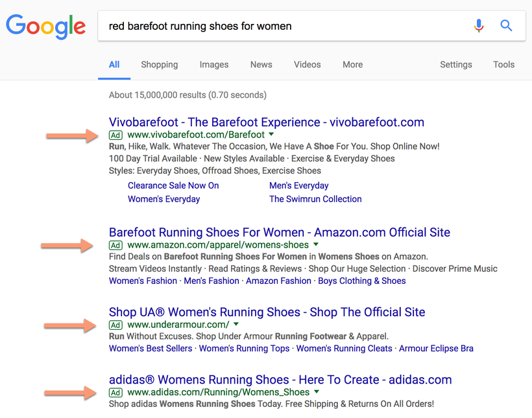
Task: Click the 'Run, Hike, Walk' description line
Action: [274, 146]
